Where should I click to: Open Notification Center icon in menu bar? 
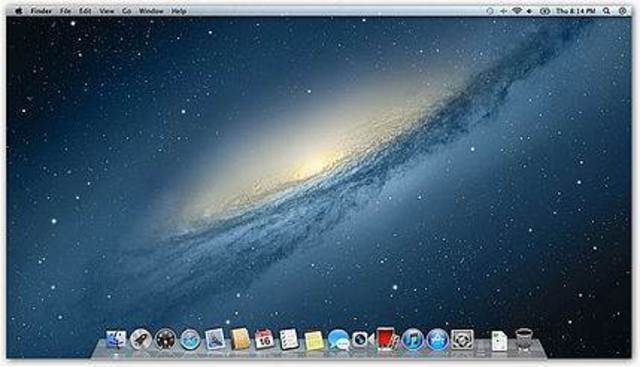622,11
